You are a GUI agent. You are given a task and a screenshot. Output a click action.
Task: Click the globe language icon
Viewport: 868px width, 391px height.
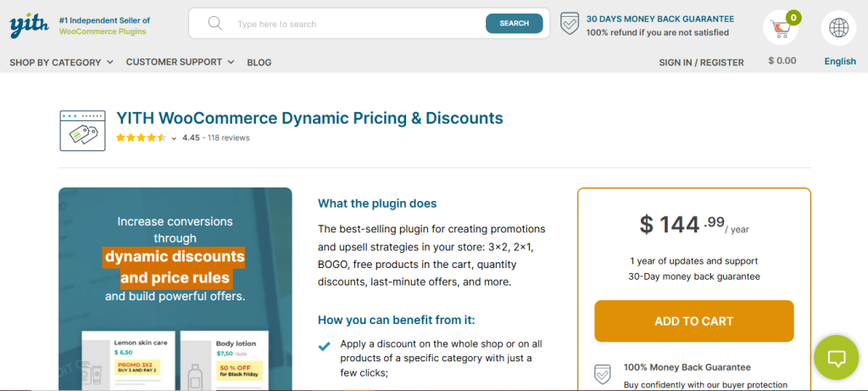838,28
